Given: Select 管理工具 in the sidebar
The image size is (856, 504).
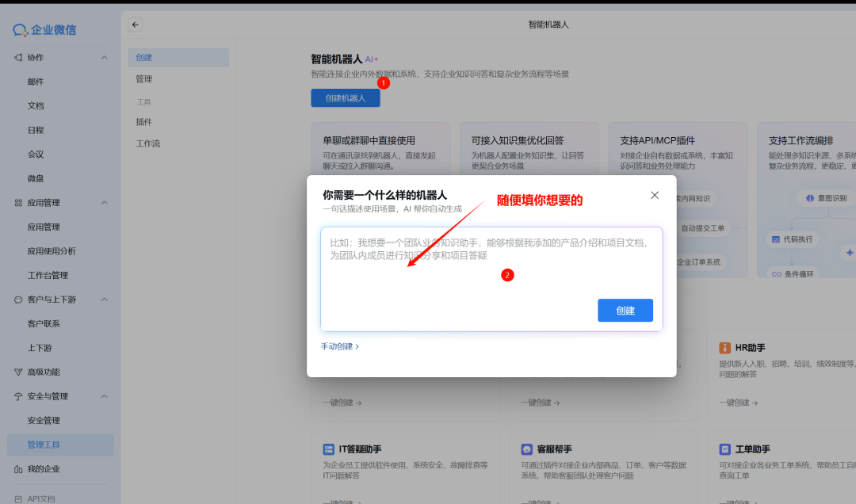Looking at the screenshot, I should [x=60, y=445].
